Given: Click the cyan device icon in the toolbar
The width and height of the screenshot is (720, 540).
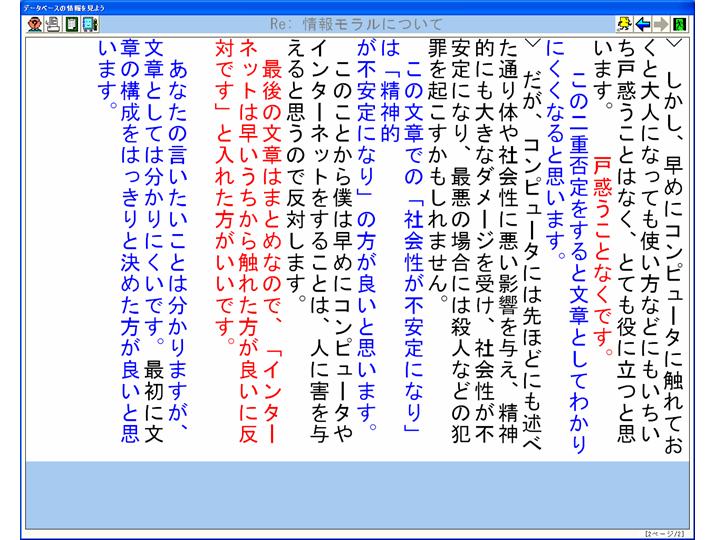Looking at the screenshot, I should click(90, 23).
